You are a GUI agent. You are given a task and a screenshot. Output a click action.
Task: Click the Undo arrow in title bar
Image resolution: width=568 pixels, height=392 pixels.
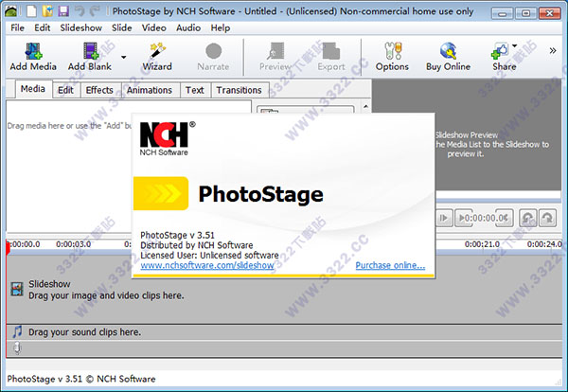coord(80,11)
